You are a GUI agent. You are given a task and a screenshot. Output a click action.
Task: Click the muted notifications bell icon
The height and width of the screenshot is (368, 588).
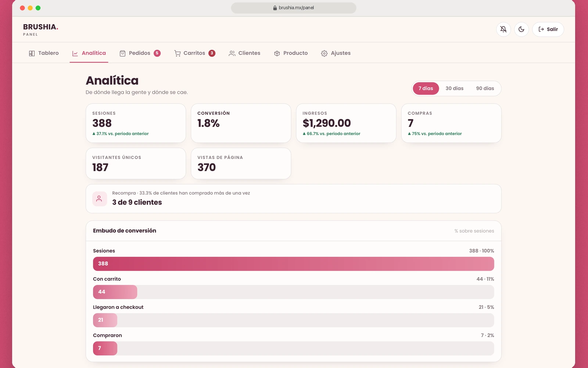pos(503,29)
